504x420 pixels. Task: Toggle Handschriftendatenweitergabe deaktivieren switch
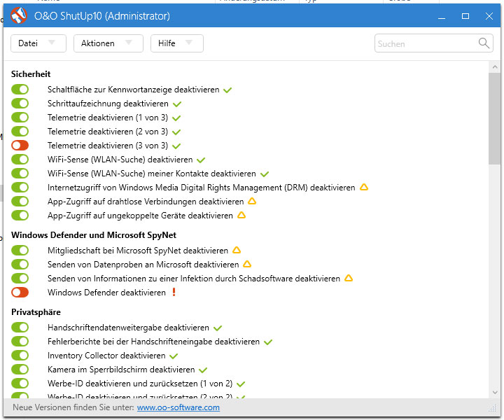[20, 328]
